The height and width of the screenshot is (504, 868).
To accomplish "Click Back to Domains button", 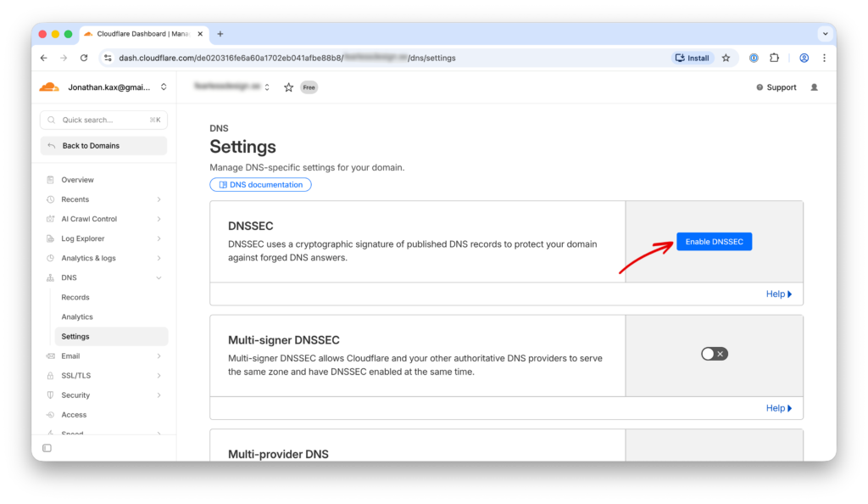I will pyautogui.click(x=103, y=146).
